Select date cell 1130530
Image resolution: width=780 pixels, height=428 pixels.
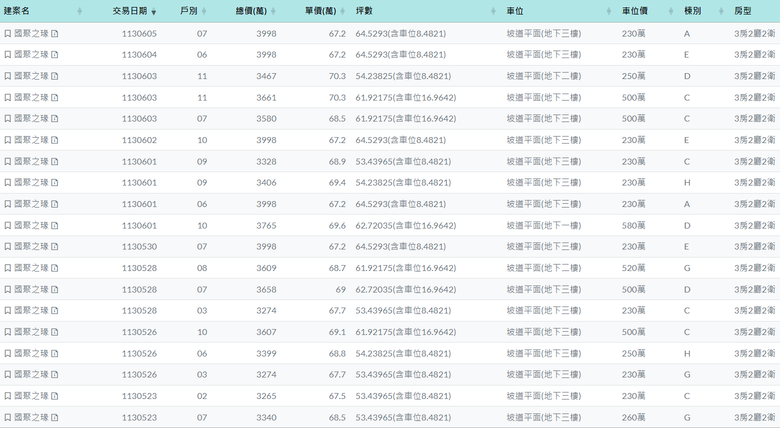point(139,247)
